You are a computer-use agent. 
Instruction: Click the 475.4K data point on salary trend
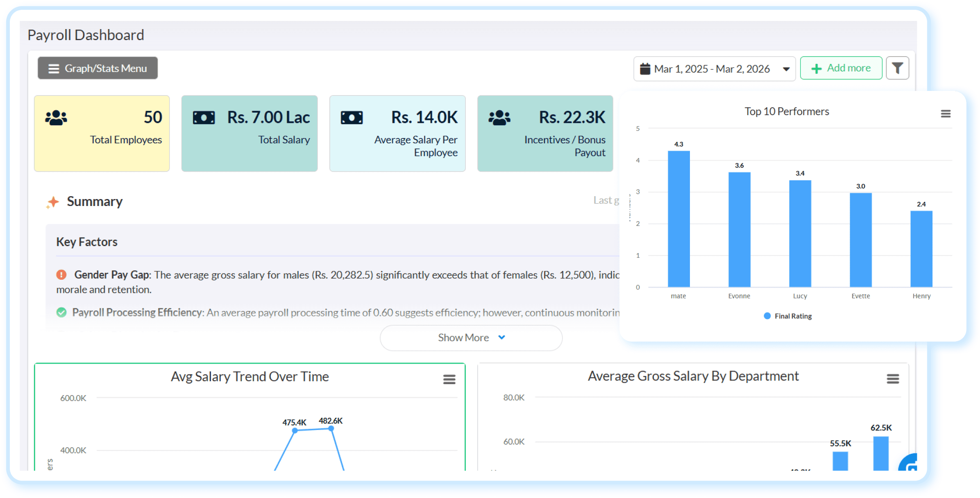295,430
